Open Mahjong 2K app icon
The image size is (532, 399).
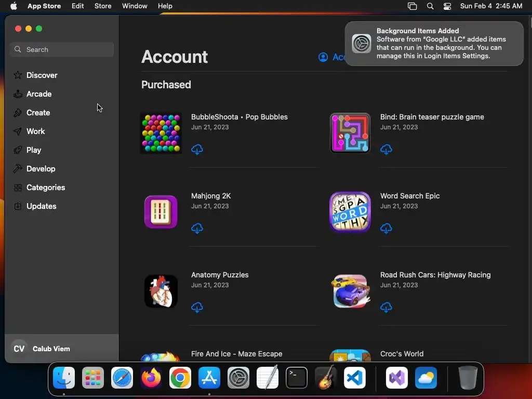[161, 212]
